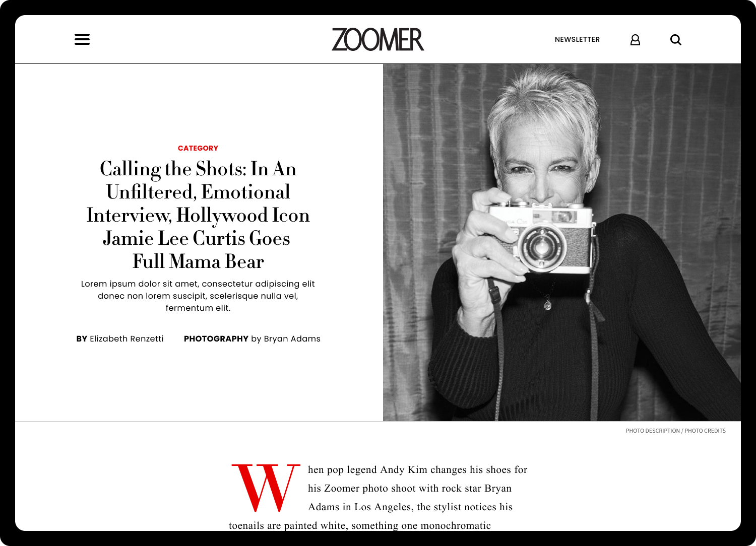The height and width of the screenshot is (546, 756).
Task: Click the ZOOMER logo in header
Action: pyautogui.click(x=378, y=39)
